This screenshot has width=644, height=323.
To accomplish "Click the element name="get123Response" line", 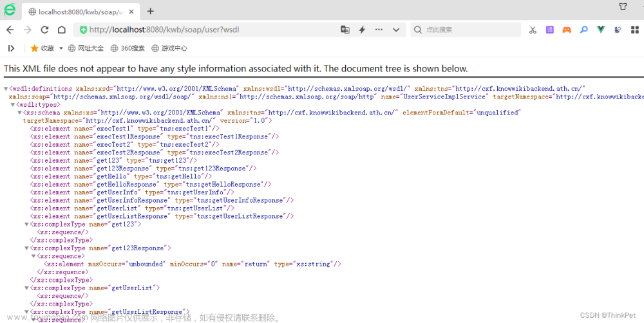I will pos(144,169).
